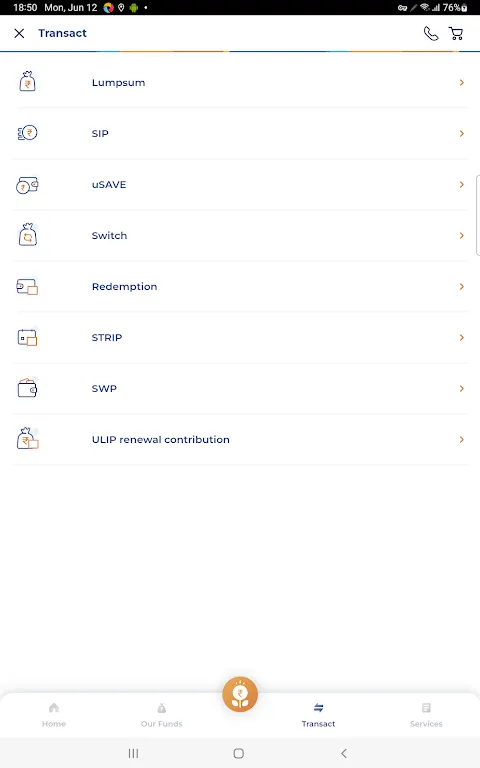
Task: Tap the STRIP calendar icon
Action: [27, 337]
